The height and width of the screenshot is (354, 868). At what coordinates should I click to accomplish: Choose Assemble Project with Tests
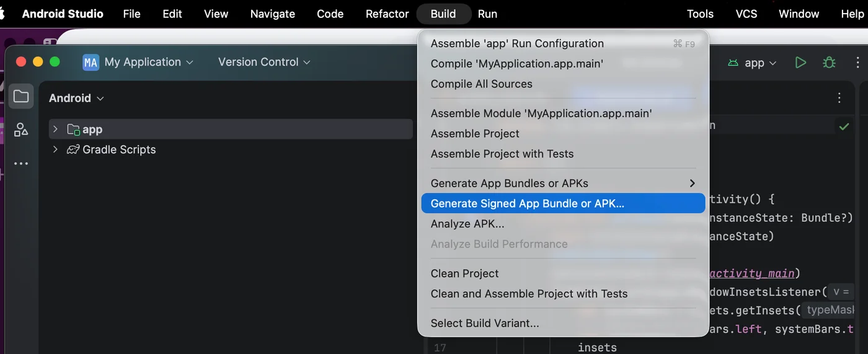563,154
